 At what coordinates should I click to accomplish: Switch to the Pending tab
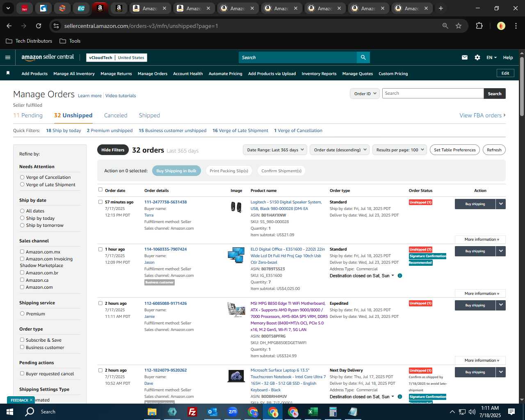pos(28,115)
